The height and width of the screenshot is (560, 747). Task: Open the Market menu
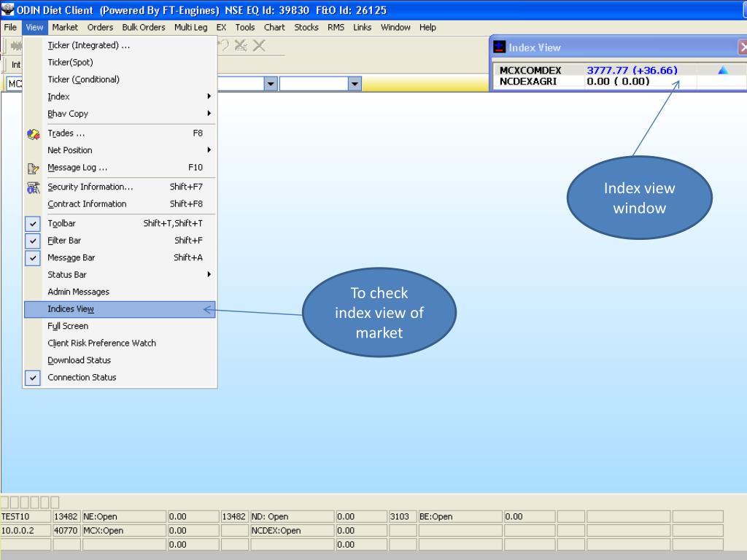(x=65, y=27)
